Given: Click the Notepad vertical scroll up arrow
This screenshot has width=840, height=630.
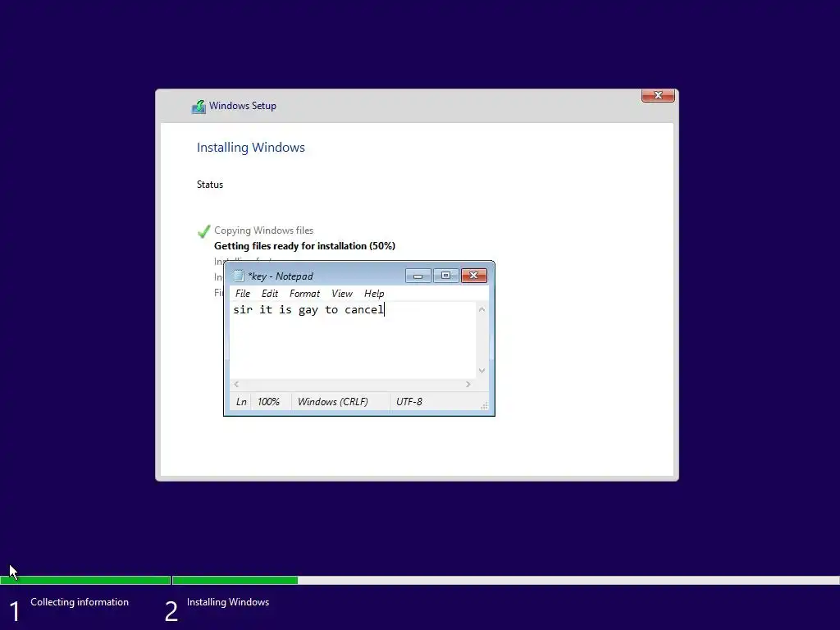Looking at the screenshot, I should 482,309.
